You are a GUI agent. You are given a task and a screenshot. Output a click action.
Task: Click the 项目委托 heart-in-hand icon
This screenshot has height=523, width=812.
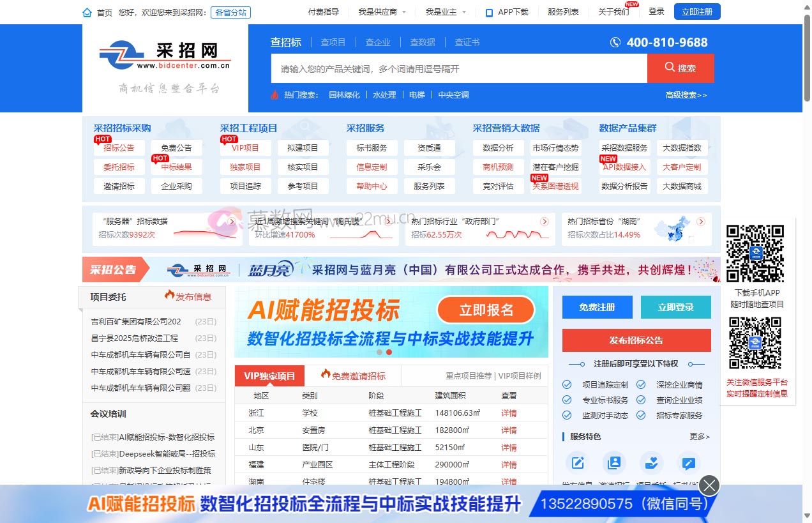[650, 462]
